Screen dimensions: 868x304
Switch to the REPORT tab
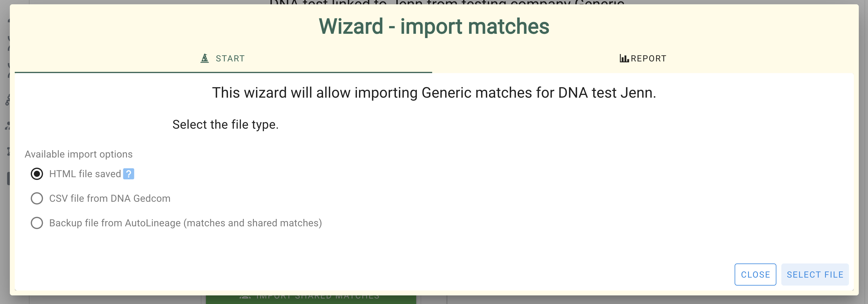(x=643, y=59)
